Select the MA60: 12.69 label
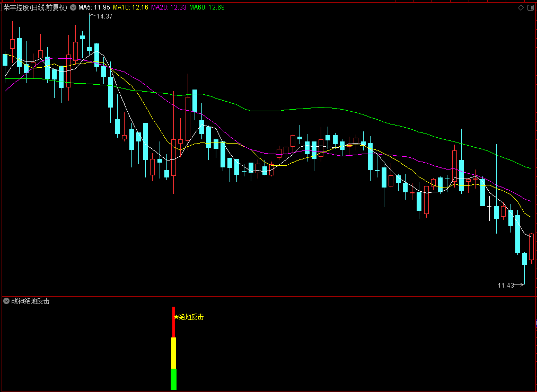Screen dimensions: 537x392 tap(207, 7)
